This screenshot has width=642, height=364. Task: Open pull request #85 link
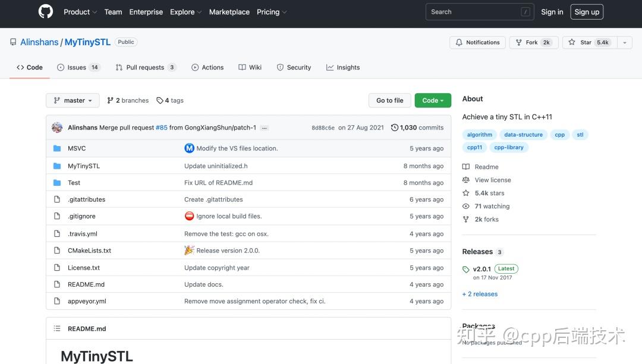point(162,128)
